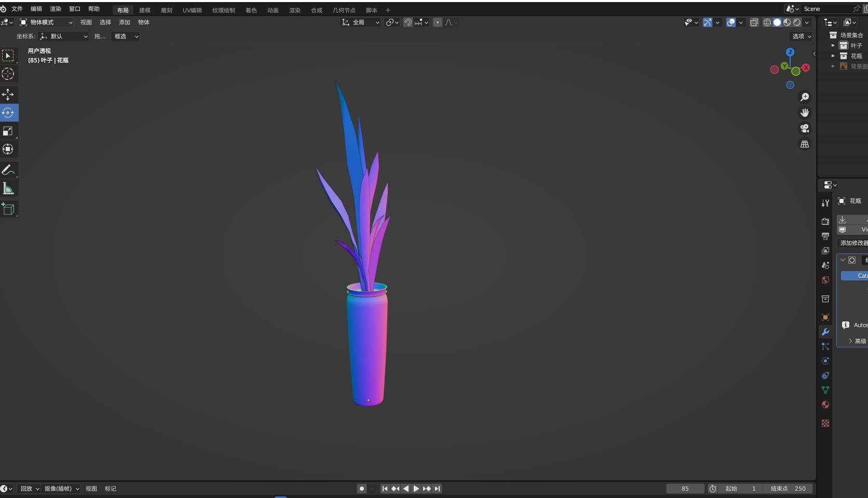Open the Object Constraints properties tab
Screen dimensions: 868x498
click(x=825, y=375)
